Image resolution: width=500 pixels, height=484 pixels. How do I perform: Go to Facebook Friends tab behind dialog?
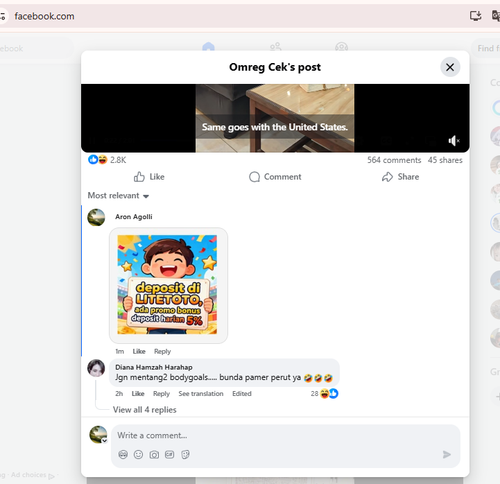tap(275, 47)
